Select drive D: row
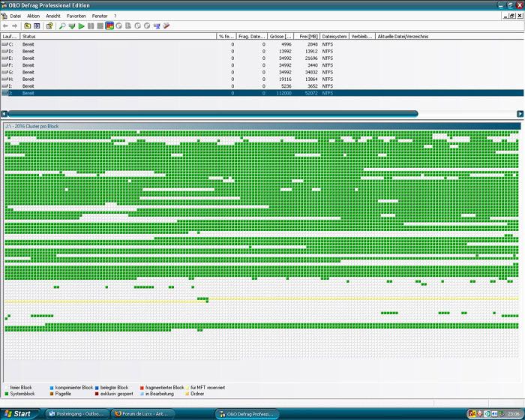525x420 pixels. [262, 51]
